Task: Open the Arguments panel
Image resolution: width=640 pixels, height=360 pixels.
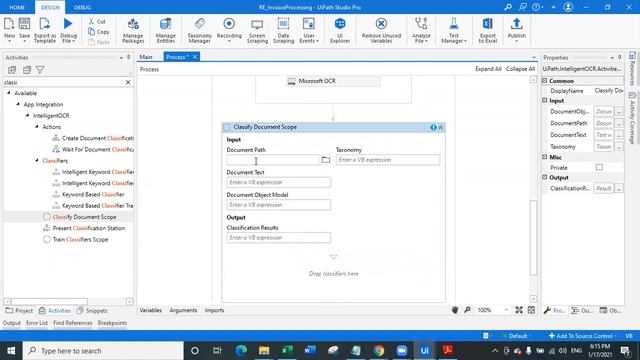Action: coord(183,310)
